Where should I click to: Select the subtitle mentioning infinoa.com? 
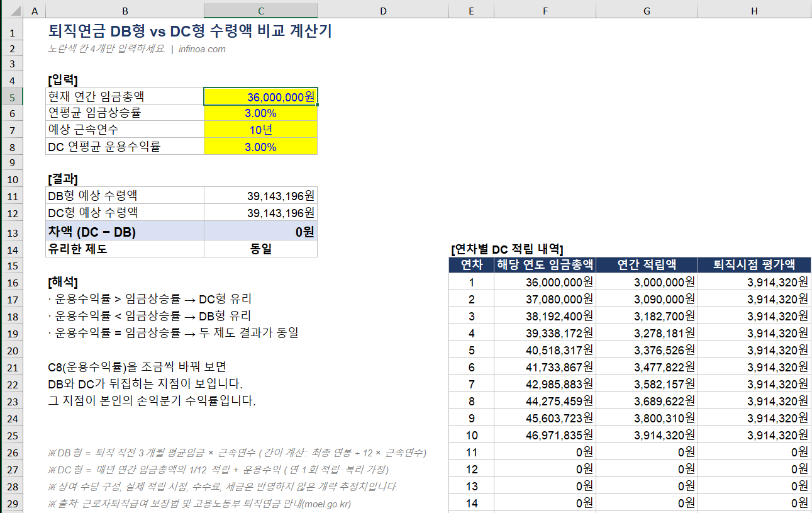coord(136,49)
